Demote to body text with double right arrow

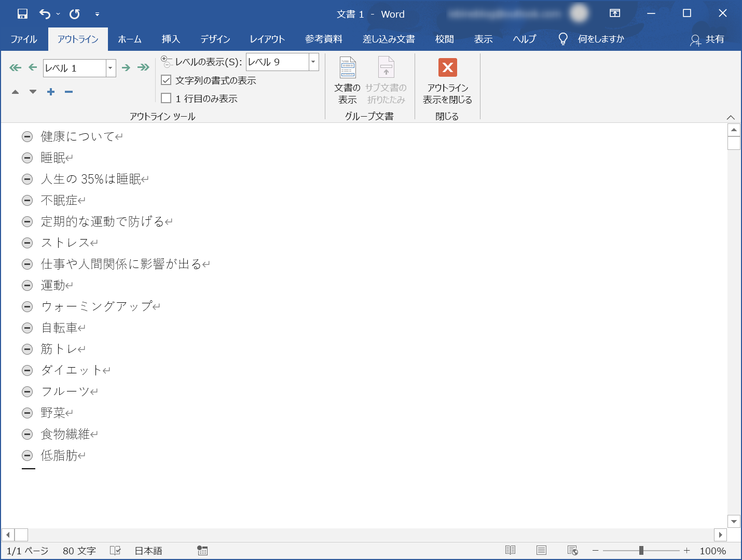tap(143, 67)
